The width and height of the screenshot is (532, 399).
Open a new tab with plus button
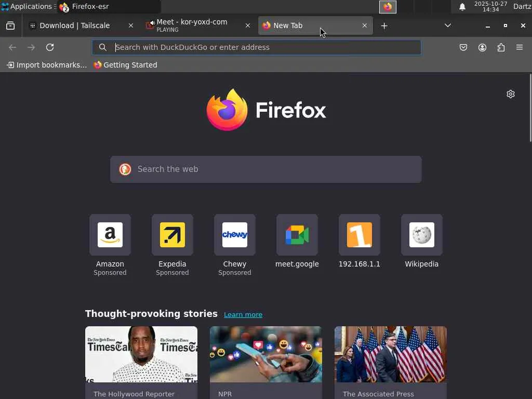[x=384, y=26]
